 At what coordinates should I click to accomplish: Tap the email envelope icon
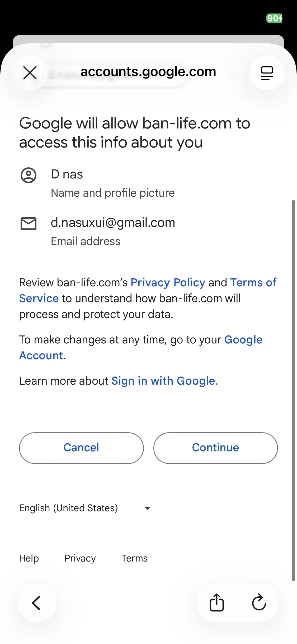click(29, 224)
